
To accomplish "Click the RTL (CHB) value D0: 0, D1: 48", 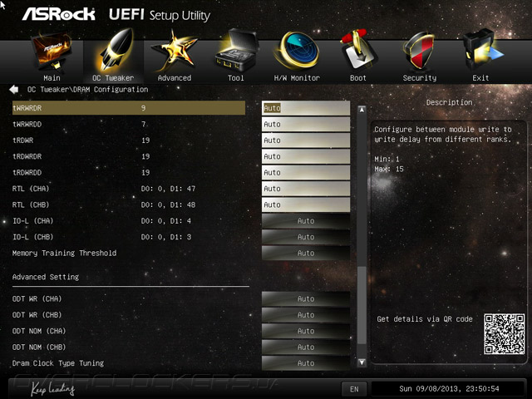I will 168,204.
